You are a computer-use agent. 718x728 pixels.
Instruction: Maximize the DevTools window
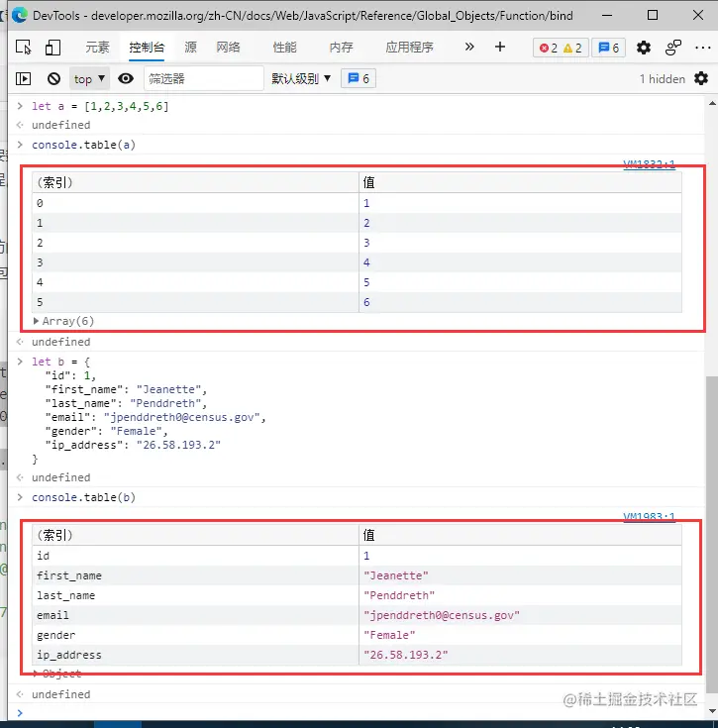pos(652,15)
